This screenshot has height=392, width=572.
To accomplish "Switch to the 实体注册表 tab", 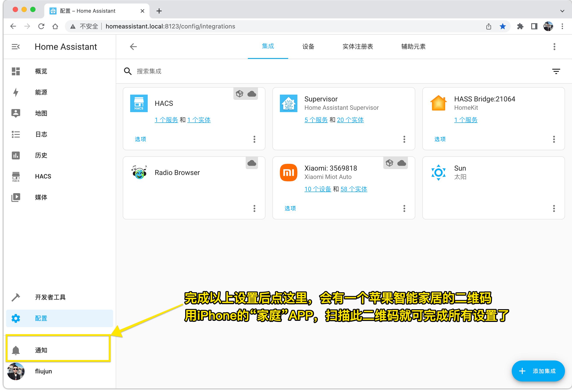I will [x=358, y=46].
